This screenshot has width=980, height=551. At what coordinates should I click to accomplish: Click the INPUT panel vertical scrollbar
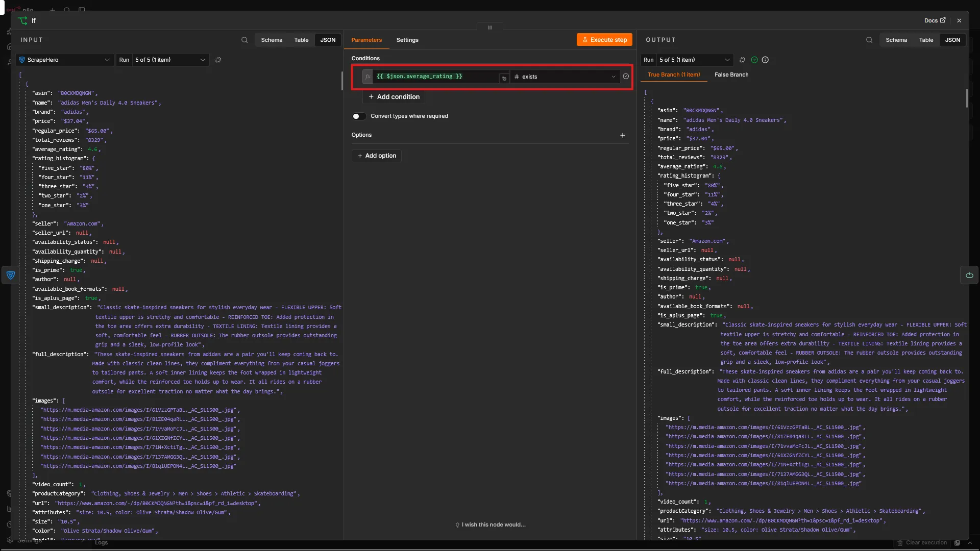click(x=342, y=81)
